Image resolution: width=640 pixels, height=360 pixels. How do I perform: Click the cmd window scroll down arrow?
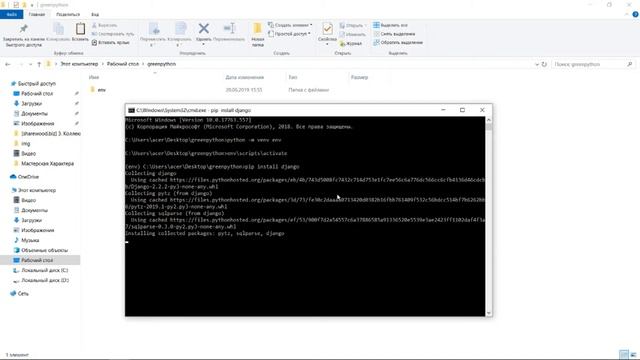point(489,313)
